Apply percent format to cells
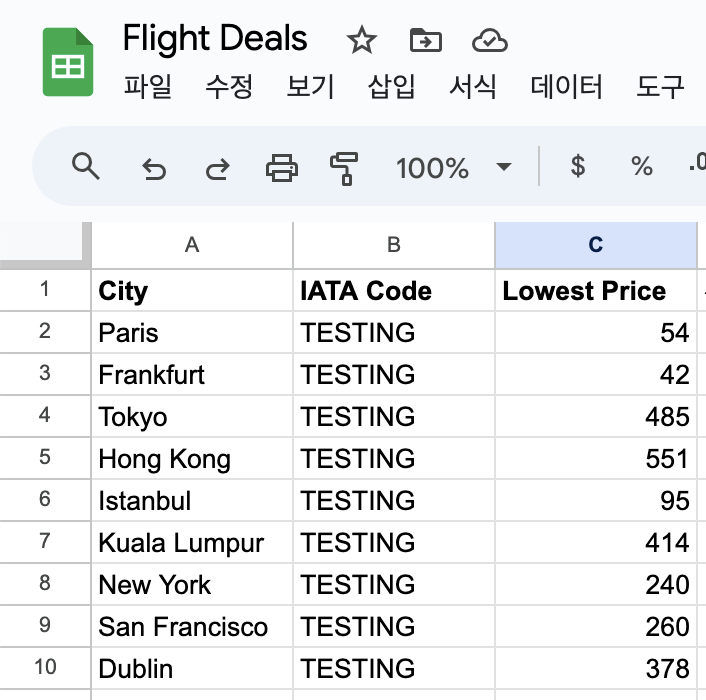 coord(641,167)
